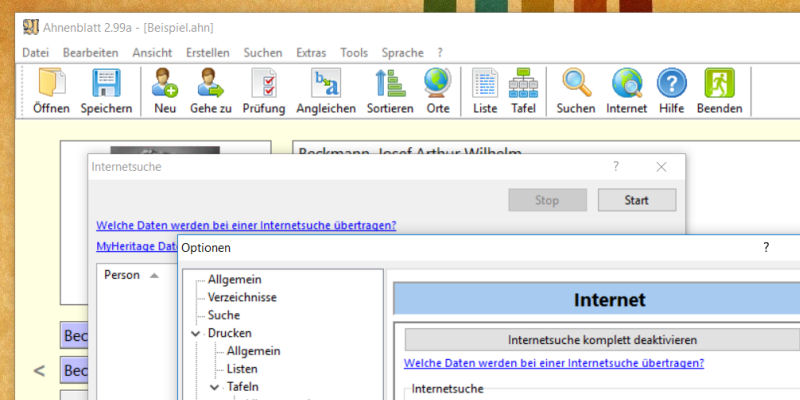Screen dimensions: 800x400
Task: Select Allgemein under Drucken
Action: pos(254,351)
